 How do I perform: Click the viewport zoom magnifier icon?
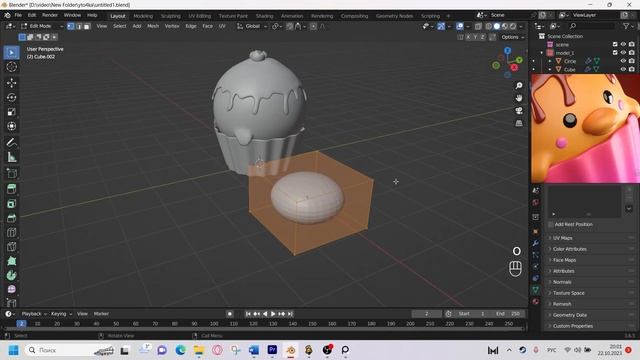[x=519, y=86]
